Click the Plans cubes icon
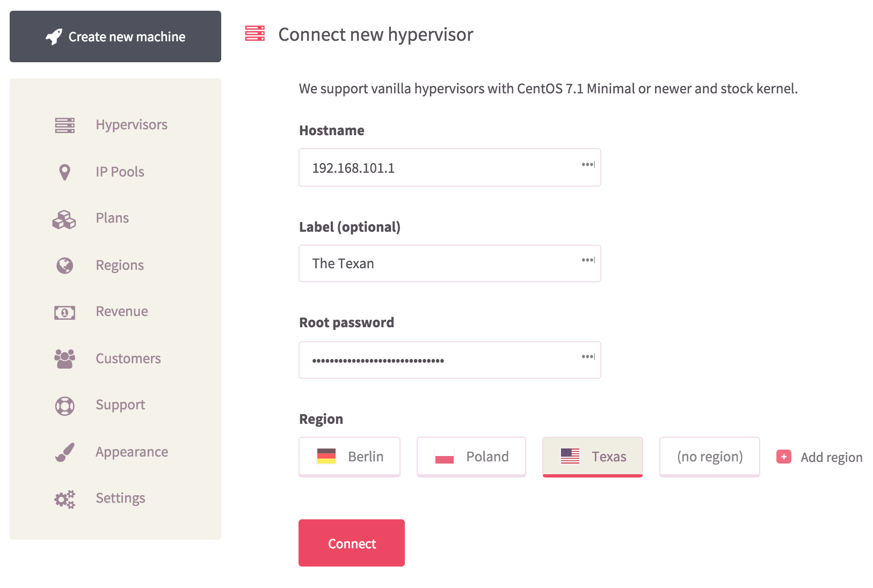 tap(64, 219)
